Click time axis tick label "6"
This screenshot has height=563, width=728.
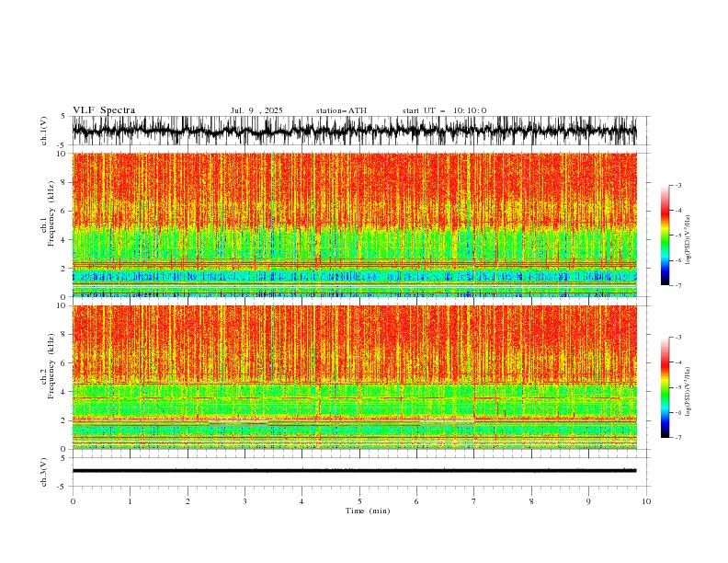tap(416, 501)
